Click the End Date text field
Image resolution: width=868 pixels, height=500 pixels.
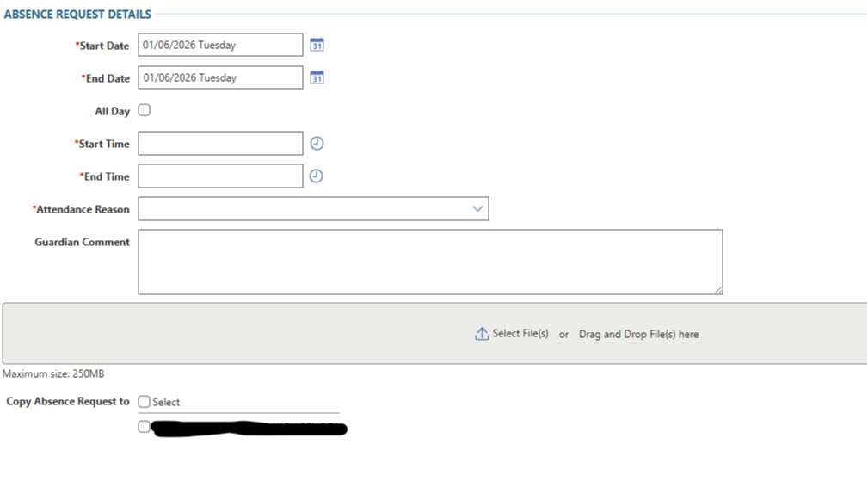tap(220, 78)
